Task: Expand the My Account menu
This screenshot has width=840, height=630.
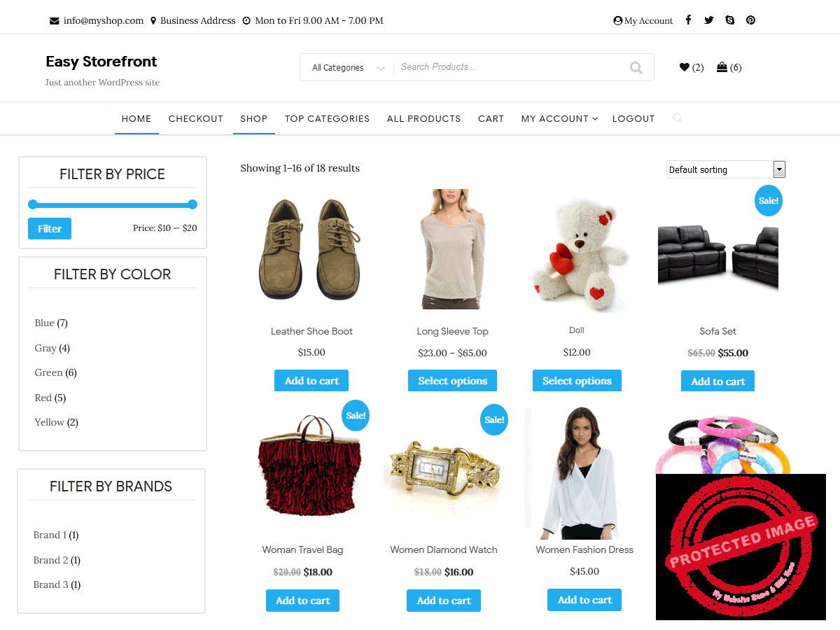Action: tap(559, 119)
